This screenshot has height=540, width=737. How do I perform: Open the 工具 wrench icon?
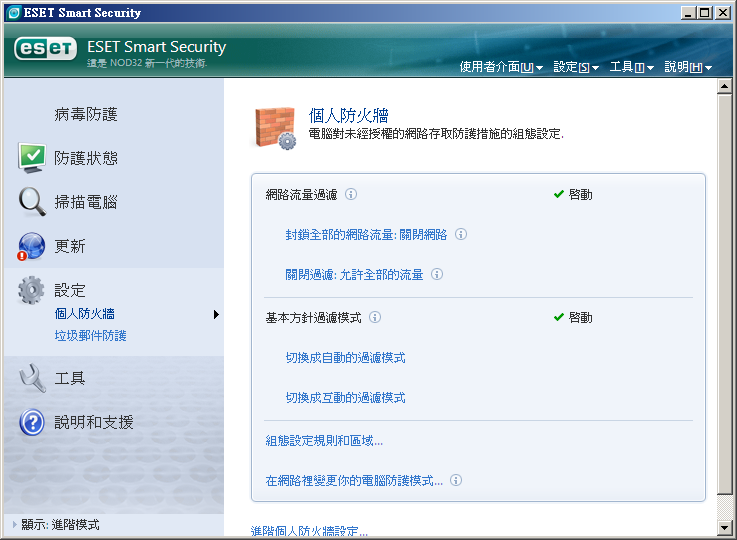tap(32, 378)
